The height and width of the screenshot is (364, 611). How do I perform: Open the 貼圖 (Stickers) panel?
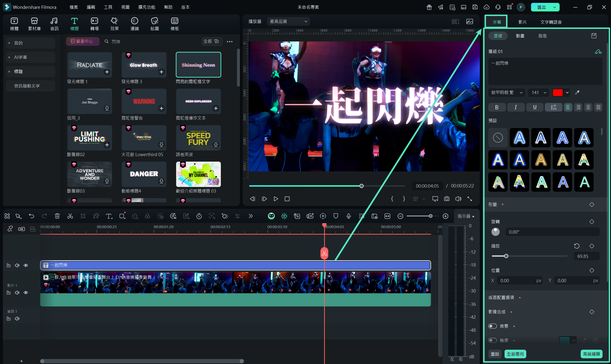pos(154,24)
